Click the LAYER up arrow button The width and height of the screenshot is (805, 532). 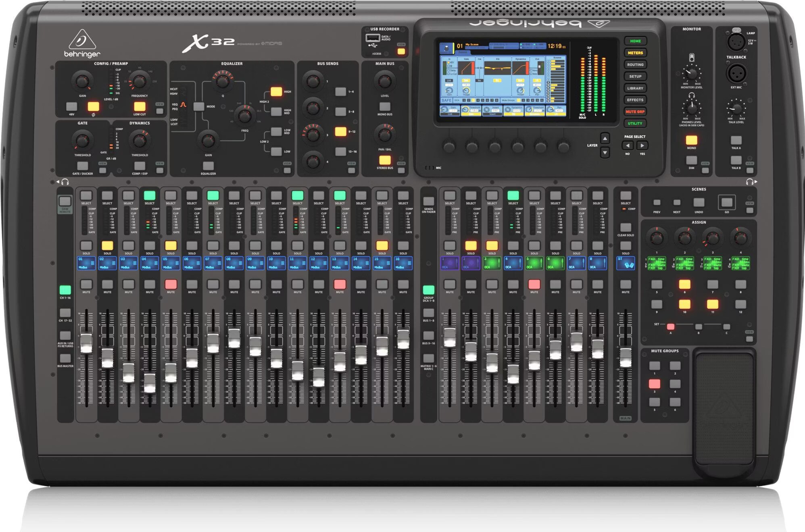(605, 139)
